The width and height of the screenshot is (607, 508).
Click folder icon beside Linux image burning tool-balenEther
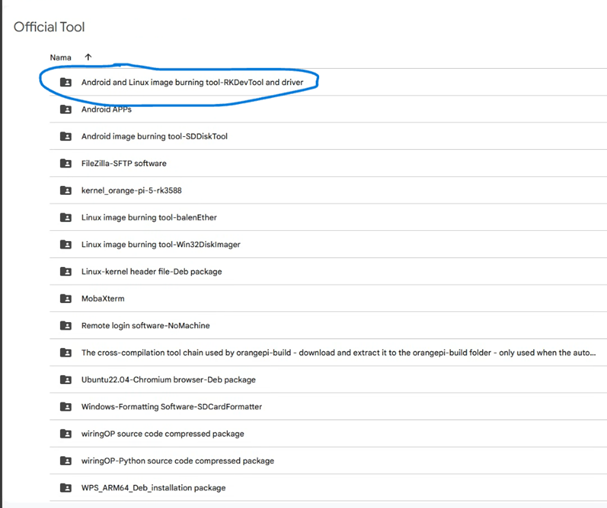(x=66, y=217)
